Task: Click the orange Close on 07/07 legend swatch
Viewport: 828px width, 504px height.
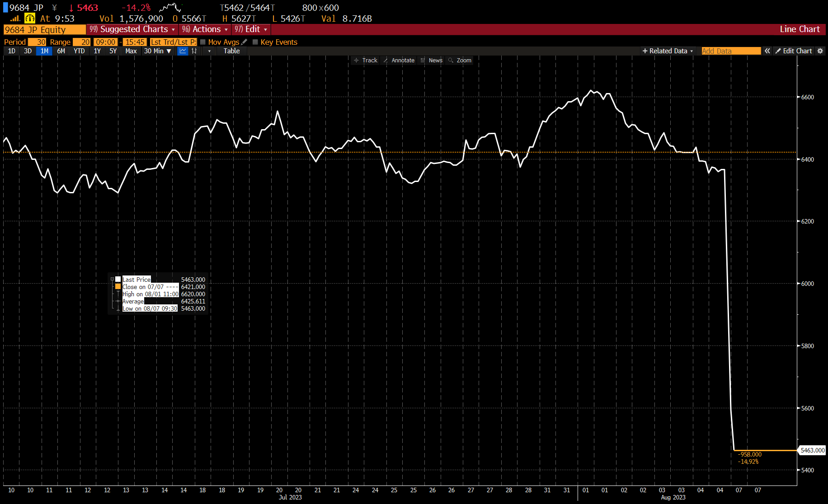Action: tap(118, 287)
